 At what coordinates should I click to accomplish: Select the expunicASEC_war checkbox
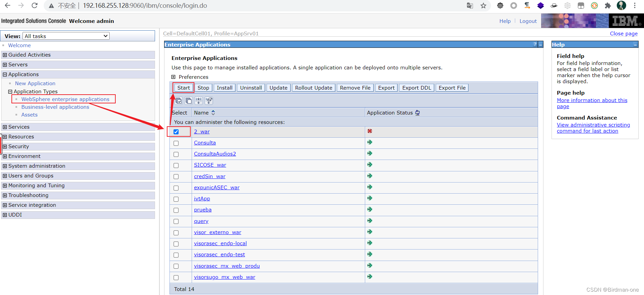(176, 188)
